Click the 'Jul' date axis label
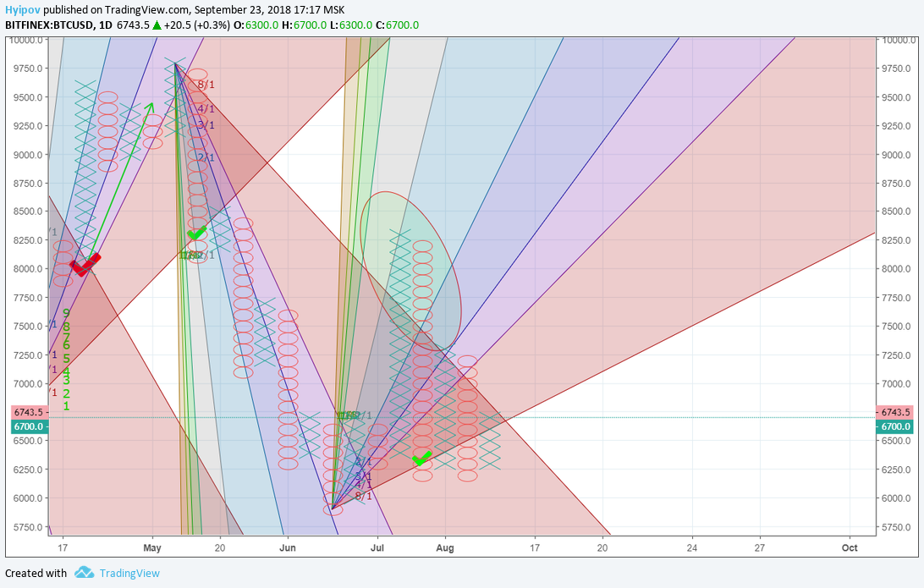 coord(377,548)
